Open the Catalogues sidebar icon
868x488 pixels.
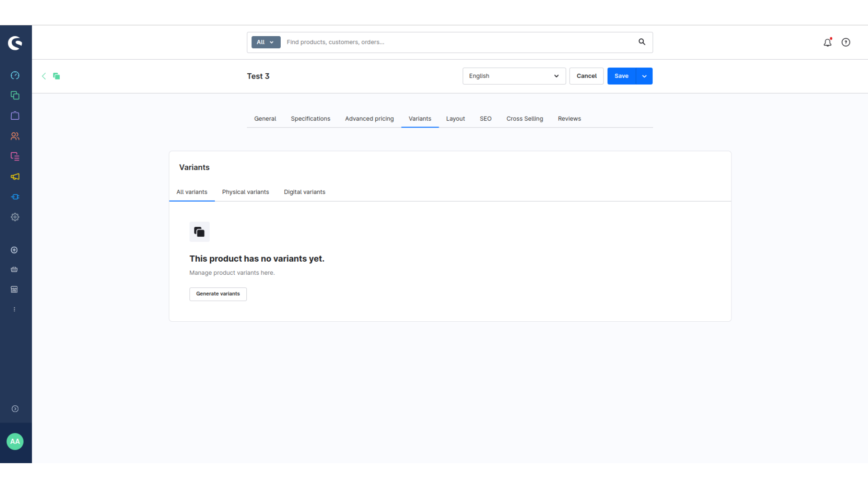[x=15, y=95]
